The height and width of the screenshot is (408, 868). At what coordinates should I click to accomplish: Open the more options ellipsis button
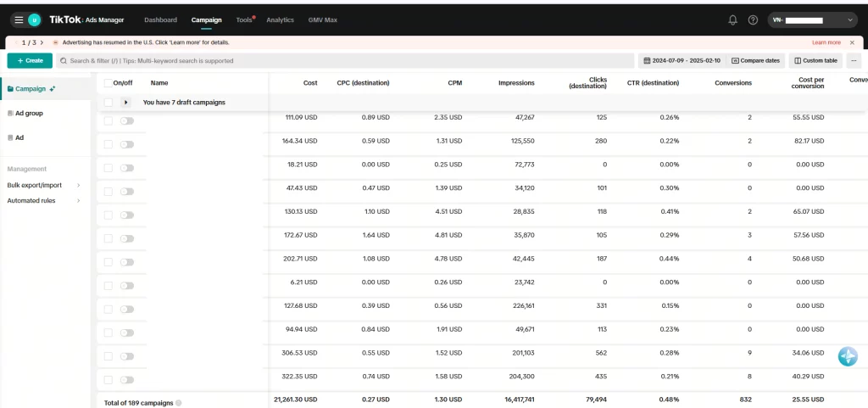pyautogui.click(x=854, y=61)
